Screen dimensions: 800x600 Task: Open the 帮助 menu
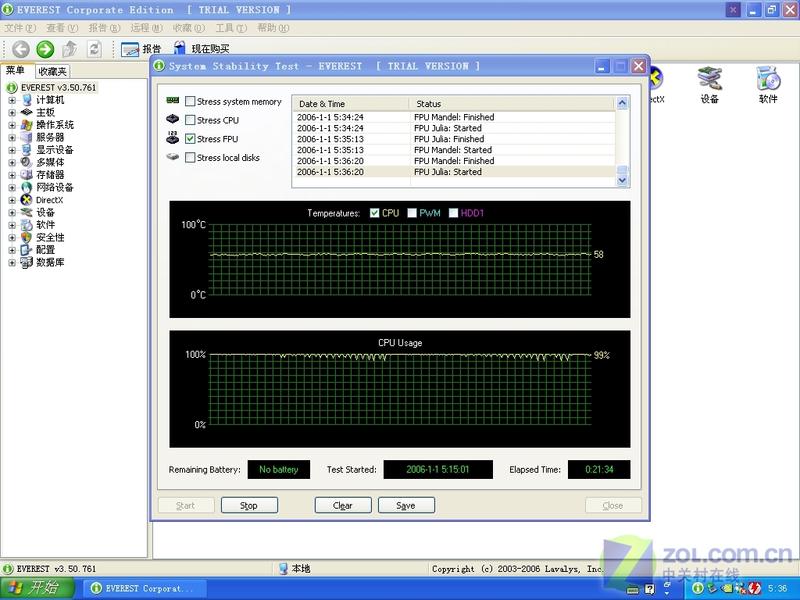(x=273, y=28)
